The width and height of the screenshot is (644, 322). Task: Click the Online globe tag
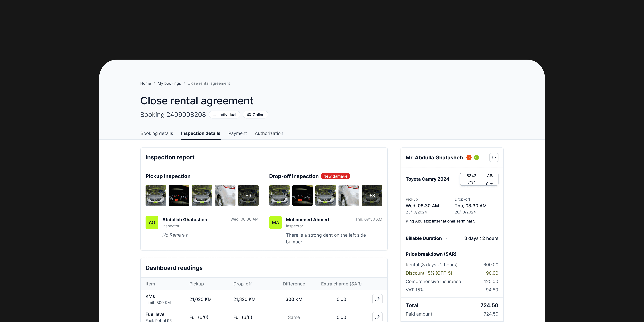tap(256, 115)
